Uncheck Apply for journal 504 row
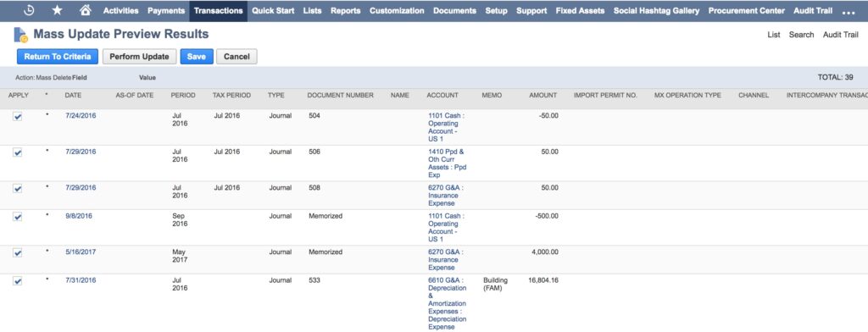This screenshot has height=332, width=868. [18, 116]
